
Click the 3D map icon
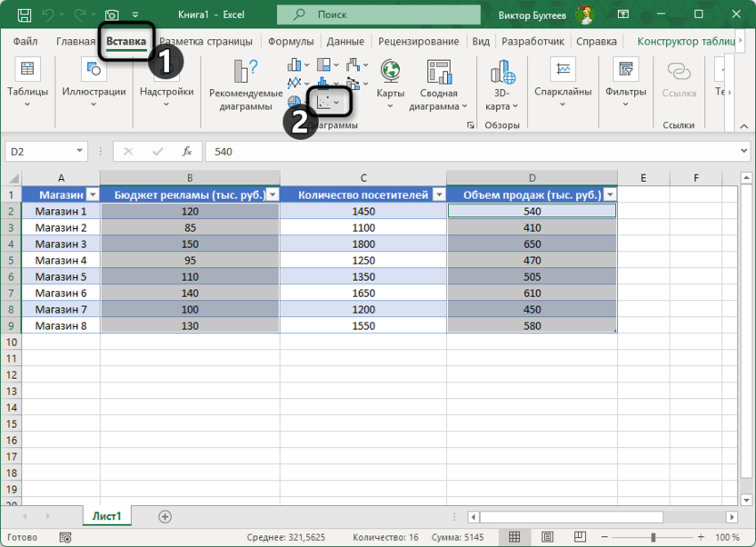click(502, 73)
